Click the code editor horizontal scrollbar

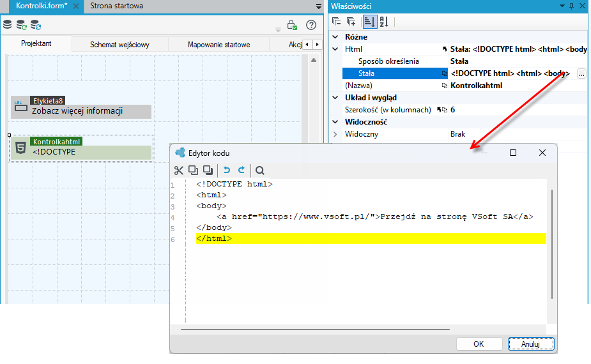click(315, 330)
